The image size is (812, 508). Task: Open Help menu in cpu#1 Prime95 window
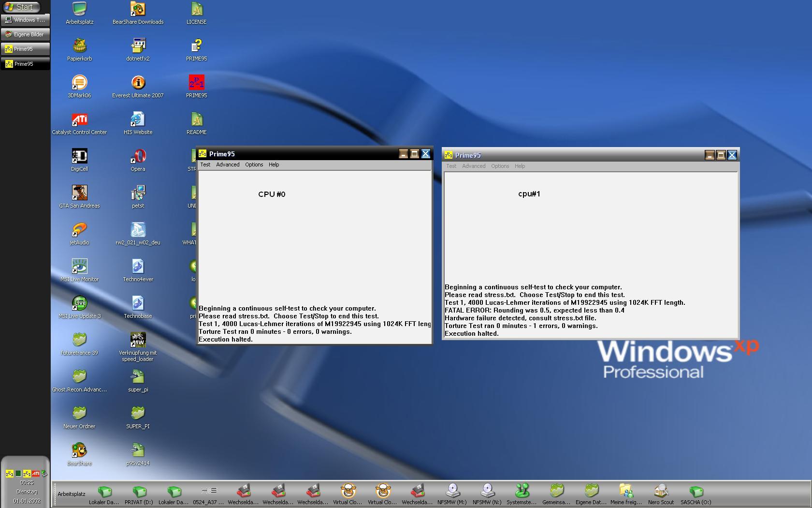coord(520,166)
